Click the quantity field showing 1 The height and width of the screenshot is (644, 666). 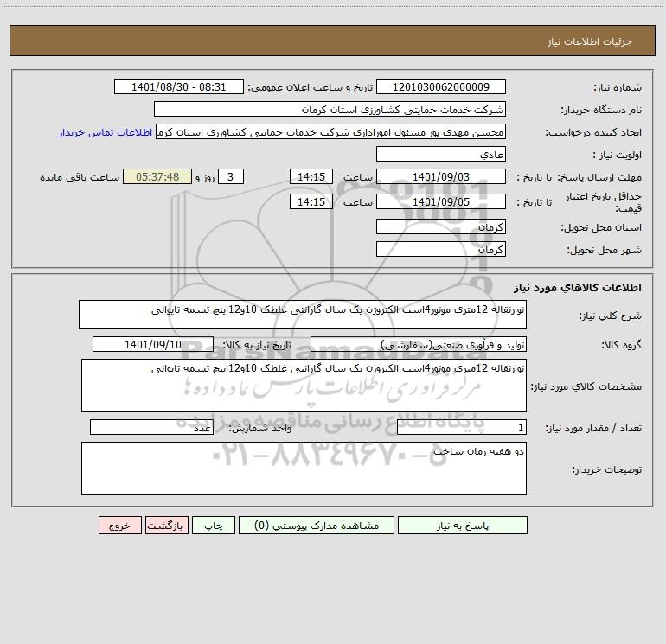[462, 428]
